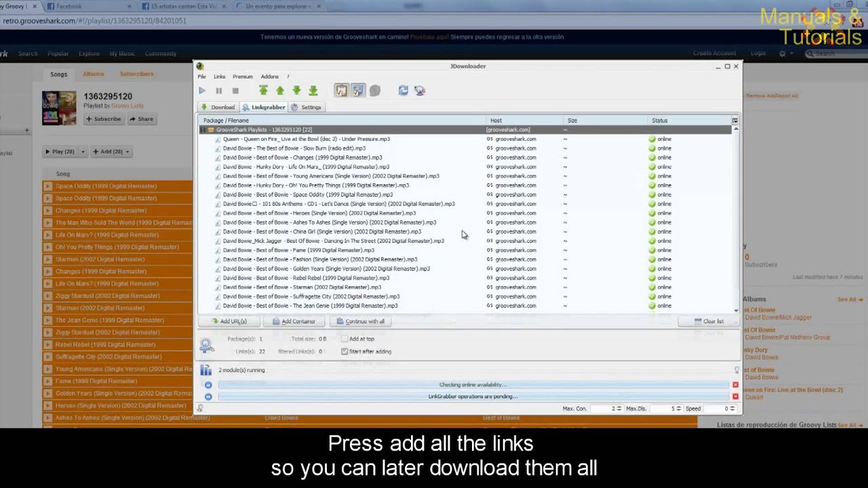Open the '?' help menu in JDownloader
The width and height of the screenshot is (868, 488).
click(x=288, y=77)
